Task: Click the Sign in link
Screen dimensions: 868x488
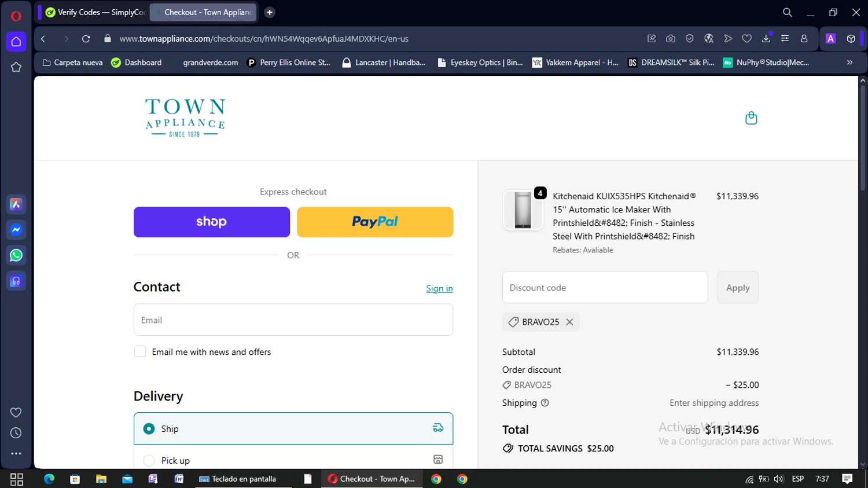Action: (x=439, y=288)
